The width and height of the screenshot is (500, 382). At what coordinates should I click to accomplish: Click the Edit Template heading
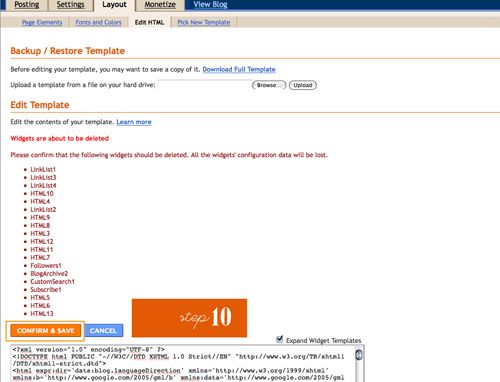coord(40,105)
